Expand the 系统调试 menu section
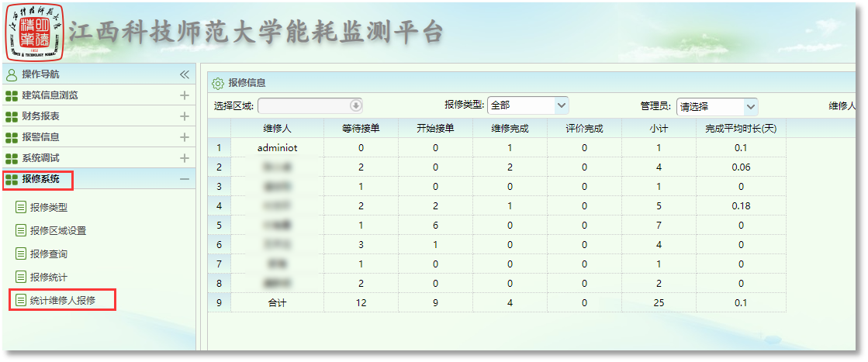This screenshot has height=362, width=868. pos(185,158)
